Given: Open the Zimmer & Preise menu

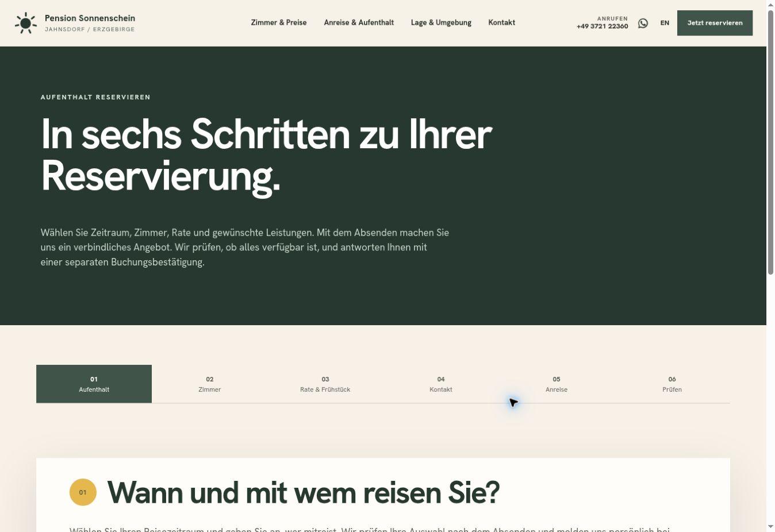Looking at the screenshot, I should click(279, 23).
